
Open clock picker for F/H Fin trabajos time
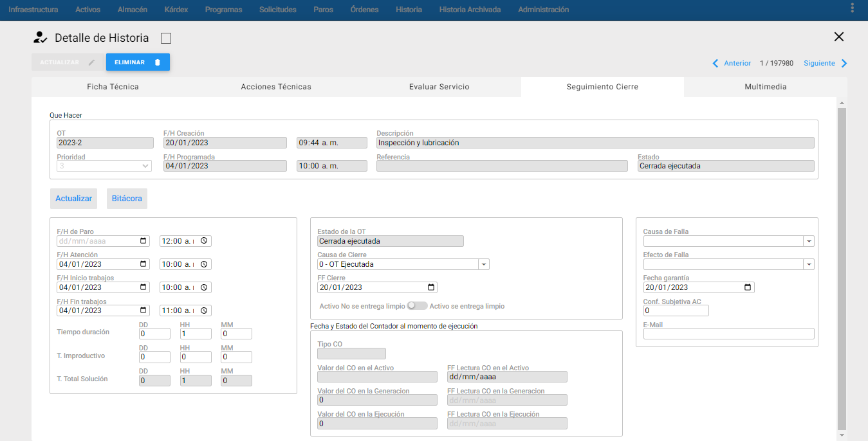204,310
